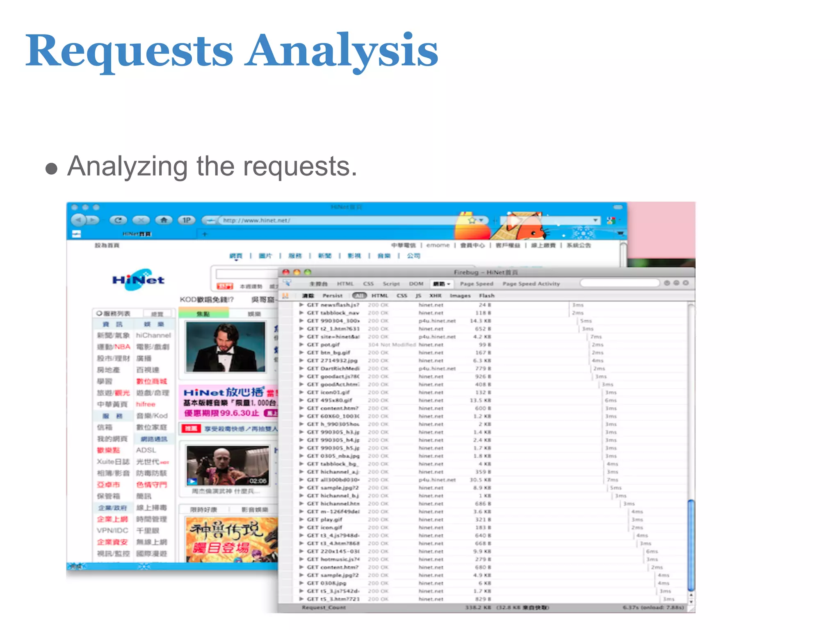Click the browser back arrow button

click(x=79, y=220)
